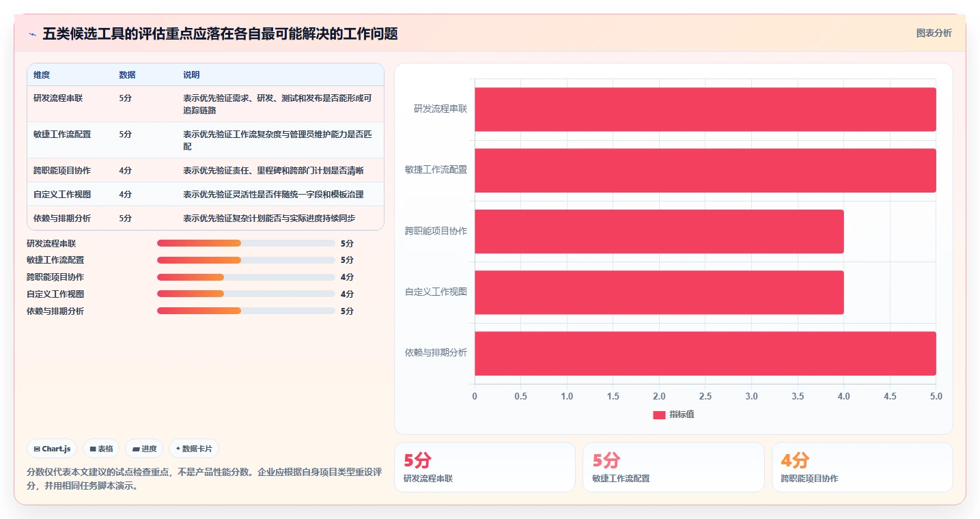
Task: Click the 敏捷工作流配置 progress bar
Action: (x=246, y=260)
